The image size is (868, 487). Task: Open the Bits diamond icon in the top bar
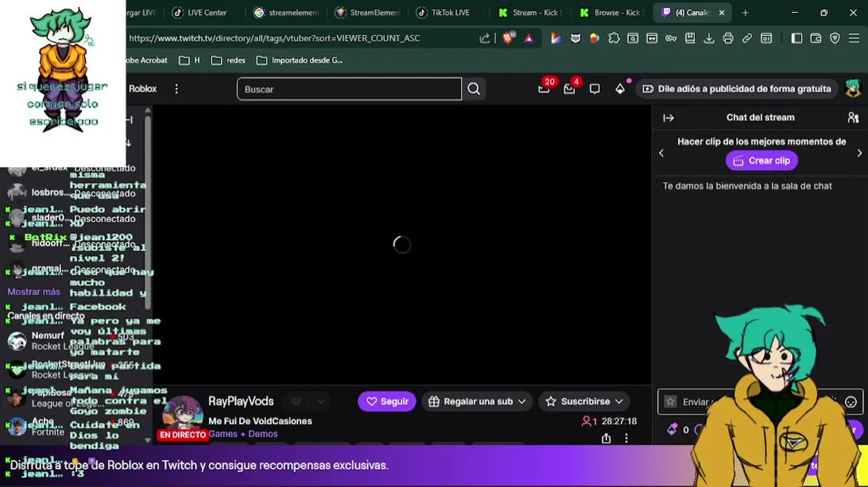point(620,89)
